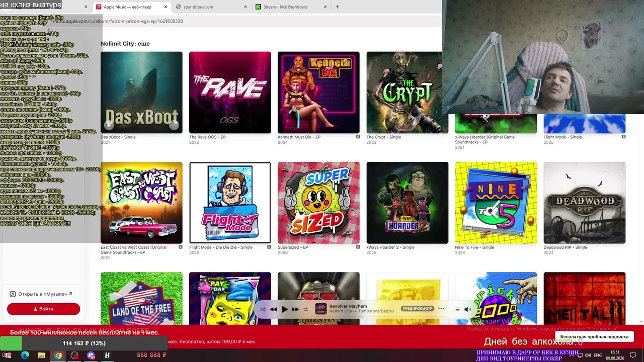Click x-Ways Hoarder Original Game Soundtrack title
The width and height of the screenshot is (644, 362).
[484, 139]
